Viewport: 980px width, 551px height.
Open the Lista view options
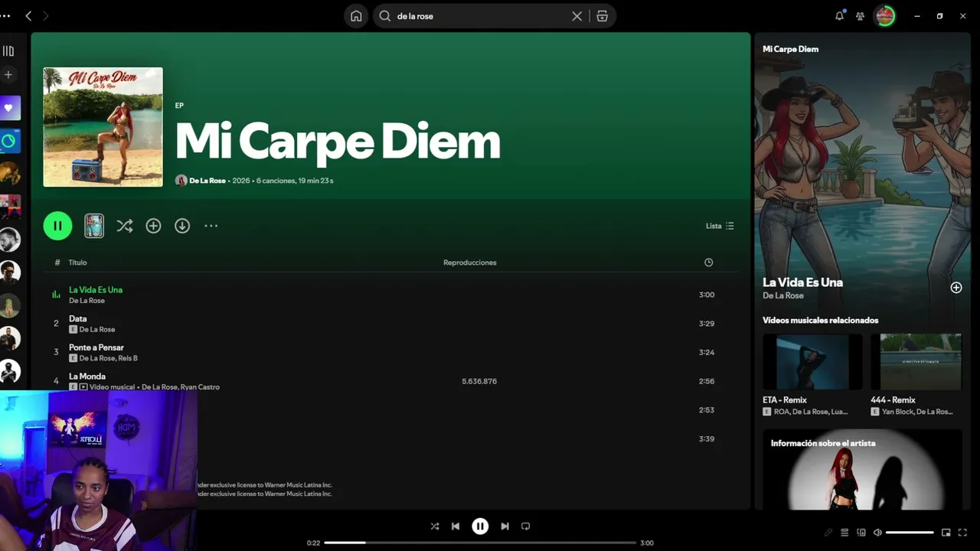pyautogui.click(x=720, y=226)
